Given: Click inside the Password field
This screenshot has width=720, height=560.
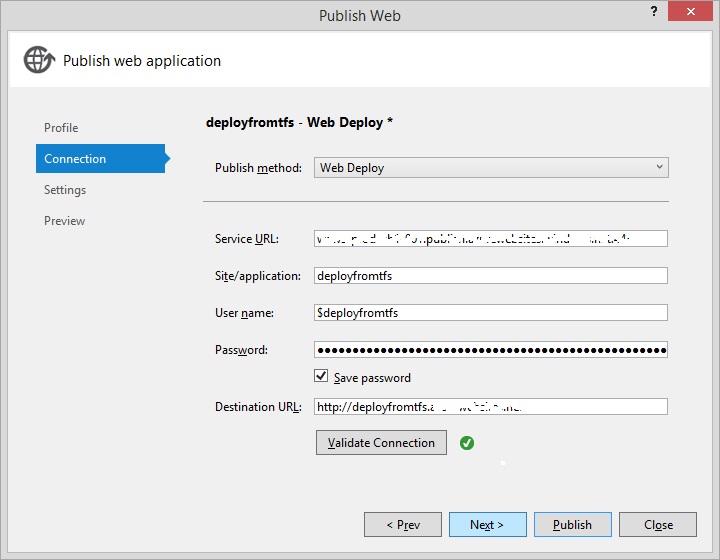Looking at the screenshot, I should 490,350.
